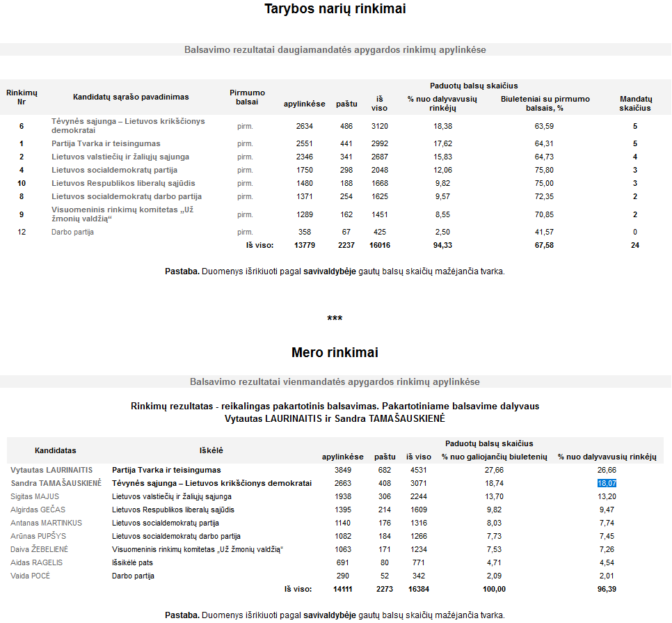This screenshot has height=623, width=672.
Task: Select Lietuvos Respublikos liberalų sąjūdis in council table
Action: [123, 183]
